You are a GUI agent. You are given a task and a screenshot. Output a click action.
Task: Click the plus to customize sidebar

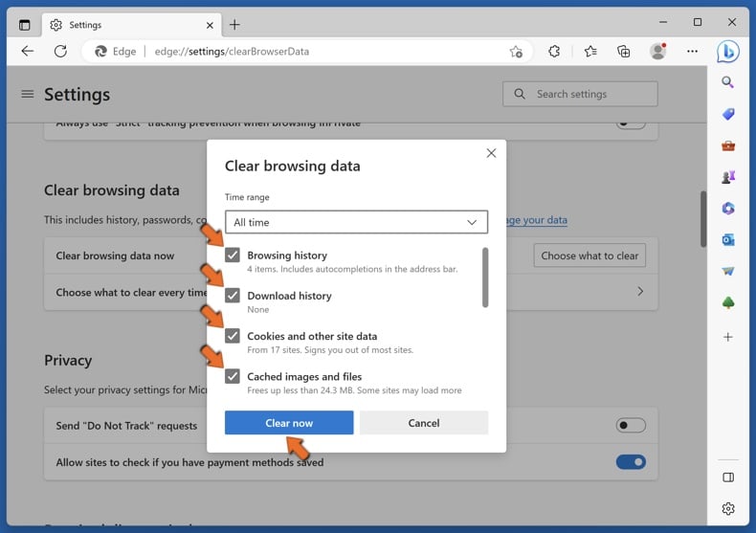728,337
